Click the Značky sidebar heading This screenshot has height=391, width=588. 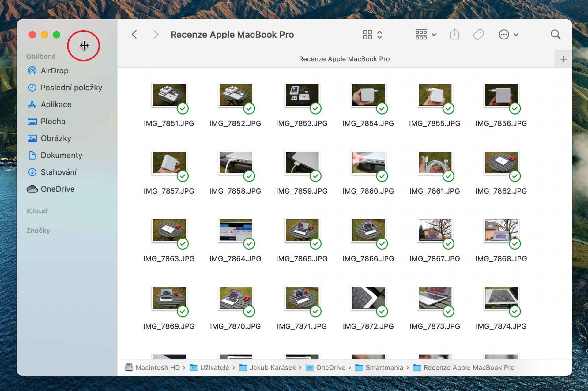click(38, 230)
